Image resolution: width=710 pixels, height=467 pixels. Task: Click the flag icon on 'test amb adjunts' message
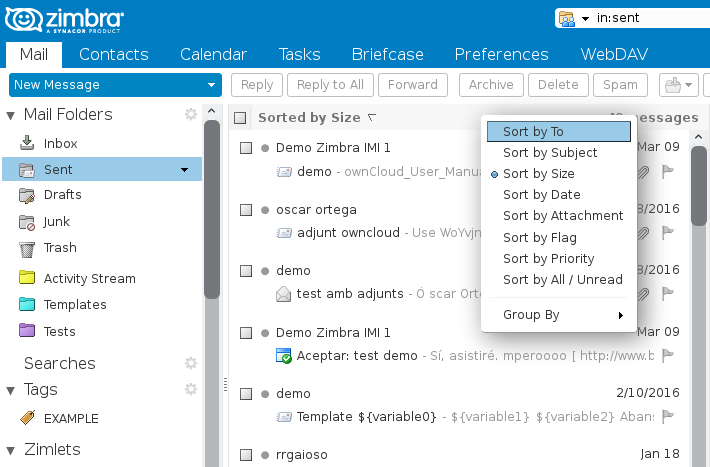pyautogui.click(x=667, y=294)
